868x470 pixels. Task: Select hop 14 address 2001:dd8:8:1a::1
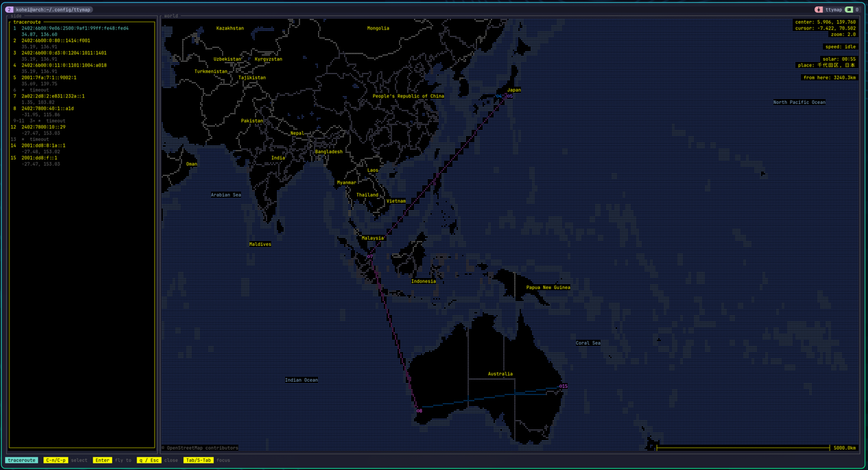click(43, 145)
